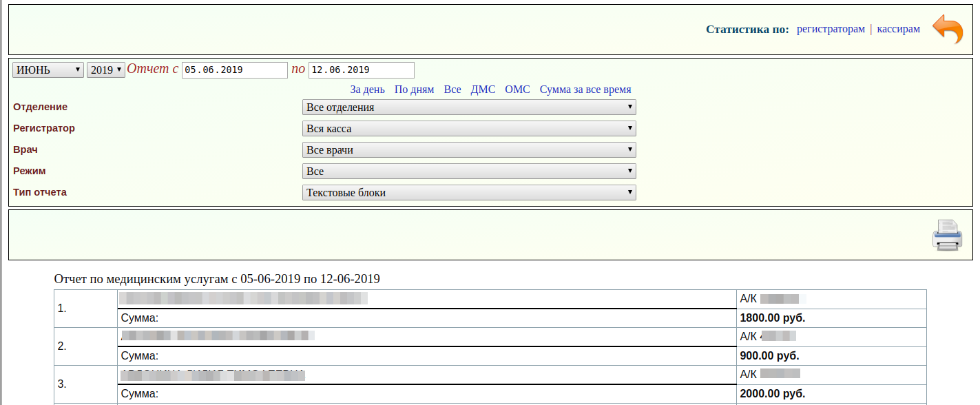The height and width of the screenshot is (405, 980).
Task: Expand the Отделение dropdown list
Action: click(x=469, y=107)
